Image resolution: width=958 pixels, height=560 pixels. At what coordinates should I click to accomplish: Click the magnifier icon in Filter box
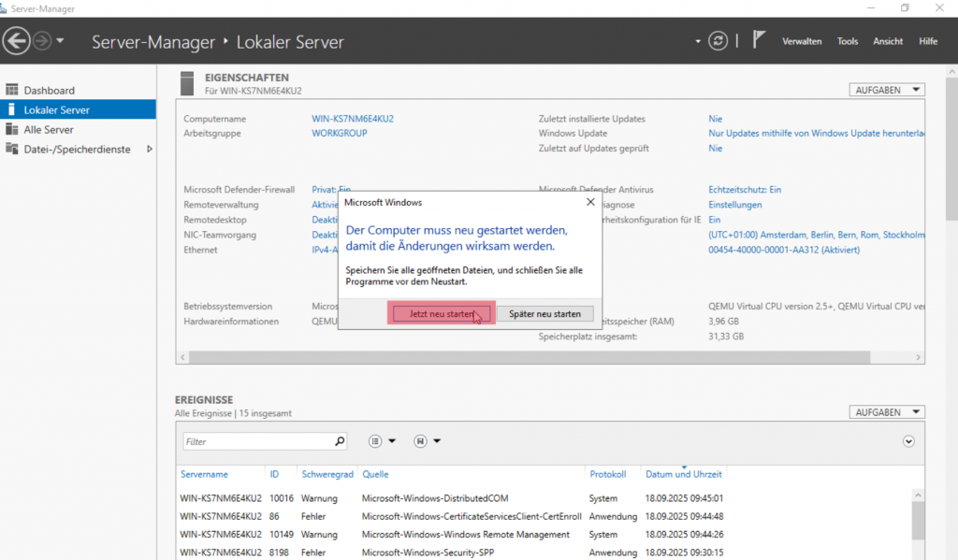[x=340, y=441]
